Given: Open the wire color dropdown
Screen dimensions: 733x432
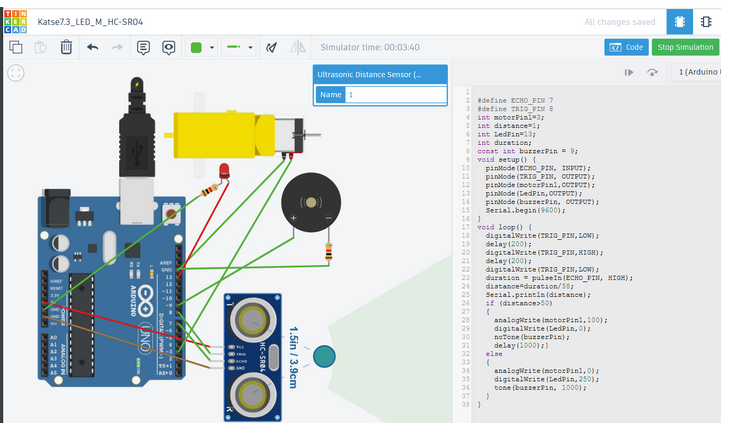Looking at the screenshot, I should [x=202, y=47].
